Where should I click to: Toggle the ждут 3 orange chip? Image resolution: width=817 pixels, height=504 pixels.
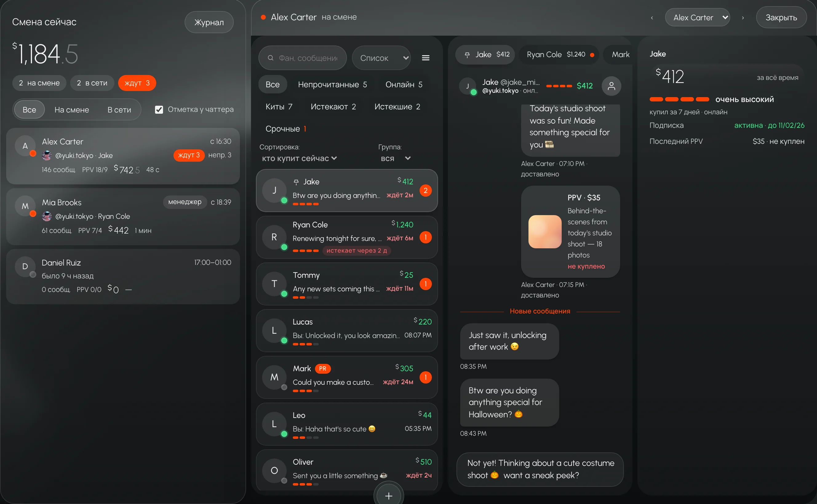[137, 83]
